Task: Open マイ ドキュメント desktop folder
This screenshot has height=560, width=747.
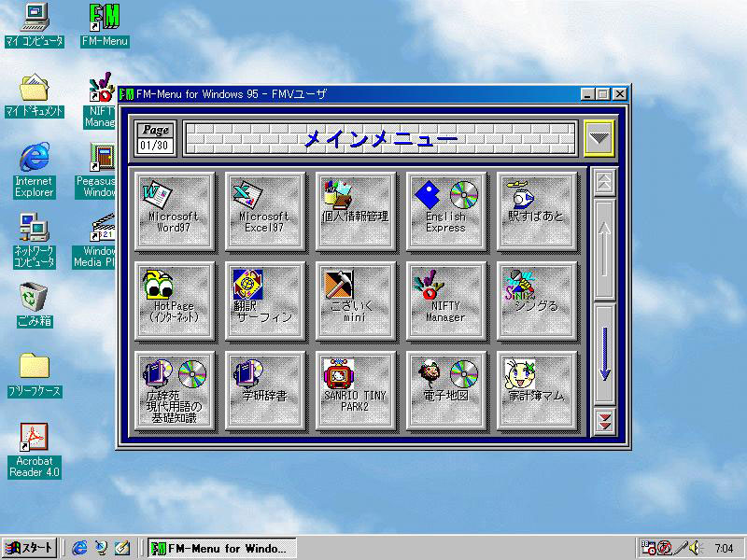Action: (35, 95)
